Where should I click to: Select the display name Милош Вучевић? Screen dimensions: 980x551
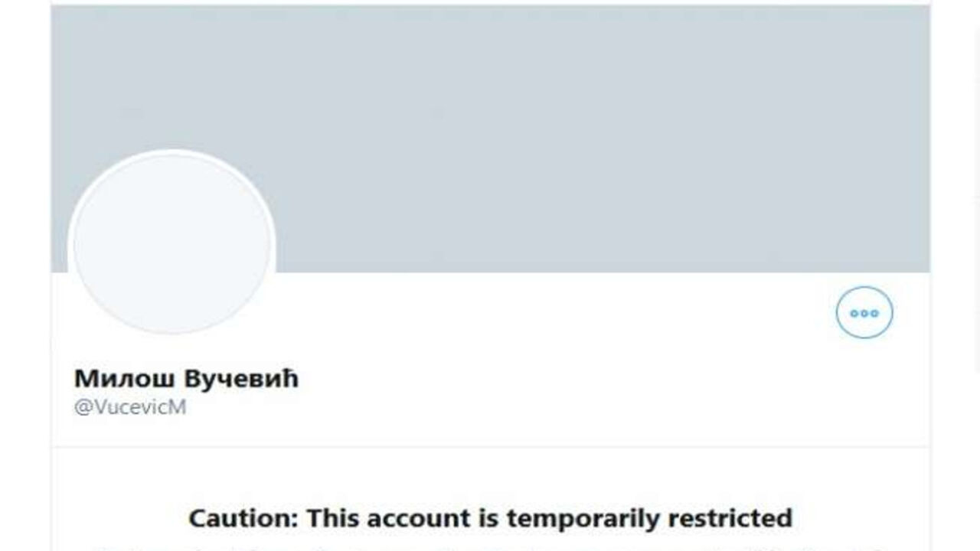(186, 379)
